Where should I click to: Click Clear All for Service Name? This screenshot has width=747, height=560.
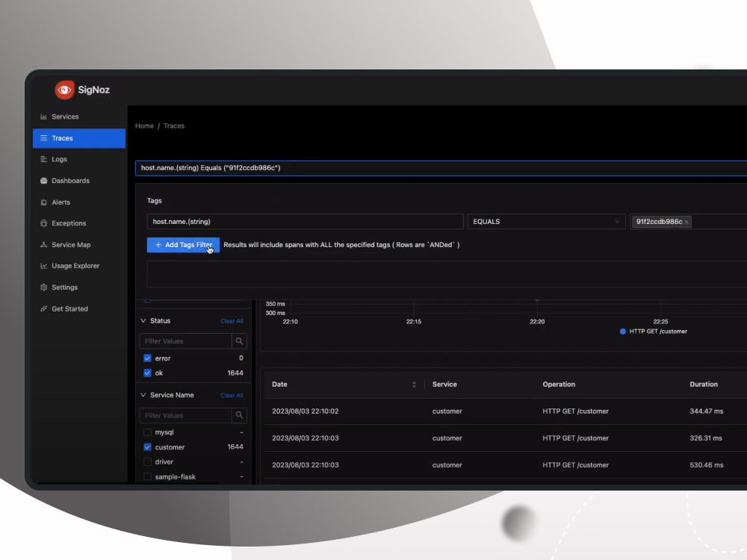click(x=232, y=395)
